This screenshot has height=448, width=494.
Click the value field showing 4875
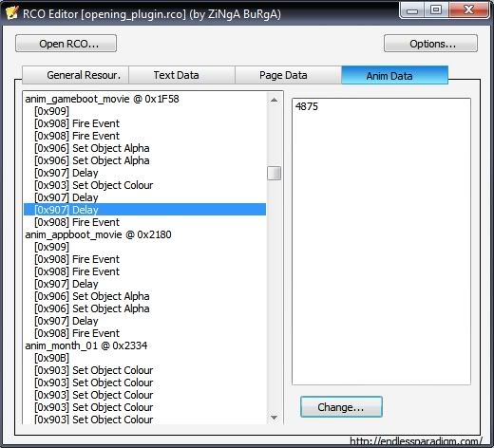click(381, 241)
